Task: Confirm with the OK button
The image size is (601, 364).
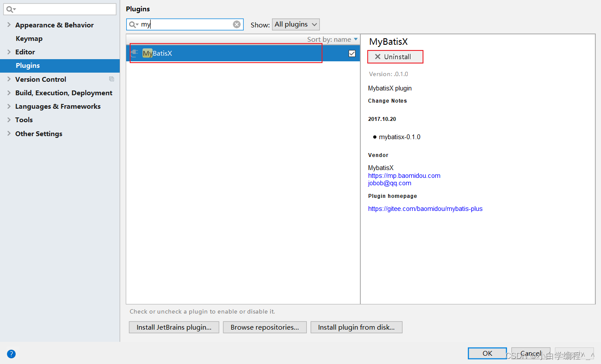Action: [487, 353]
